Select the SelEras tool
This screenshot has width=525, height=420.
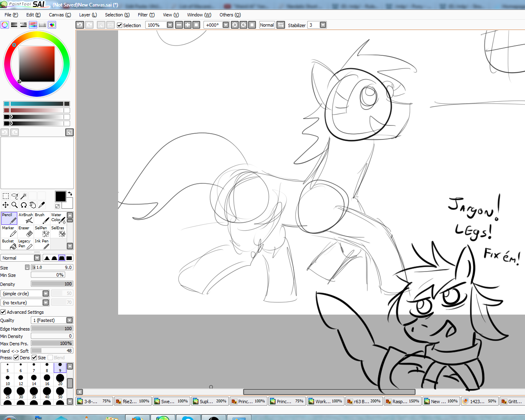point(58,231)
